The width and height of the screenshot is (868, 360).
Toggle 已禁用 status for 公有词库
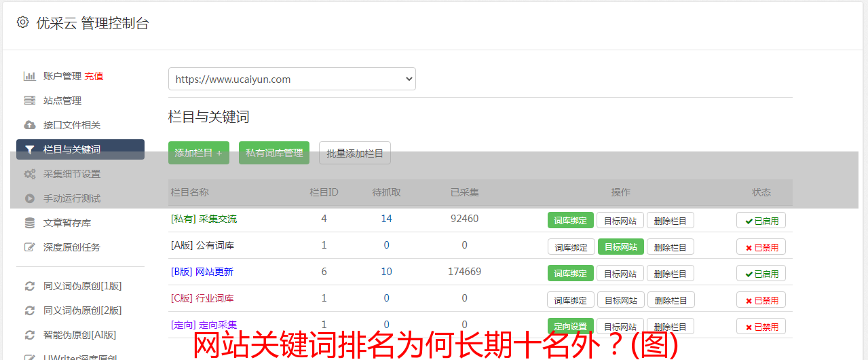click(x=761, y=247)
